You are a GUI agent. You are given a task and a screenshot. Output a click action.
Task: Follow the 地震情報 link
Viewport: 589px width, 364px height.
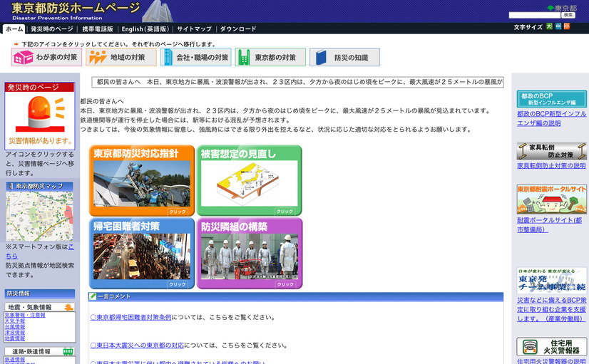15,338
